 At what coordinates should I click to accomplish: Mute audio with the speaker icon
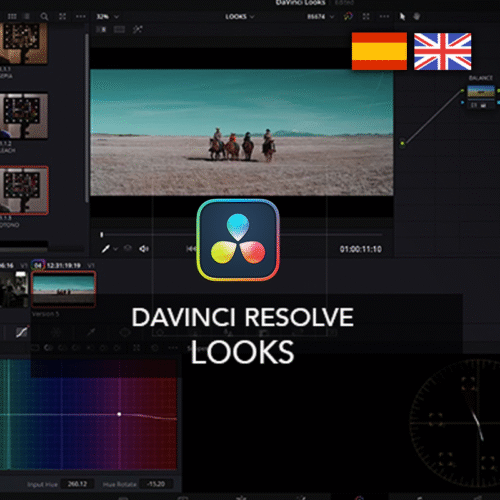click(x=144, y=249)
